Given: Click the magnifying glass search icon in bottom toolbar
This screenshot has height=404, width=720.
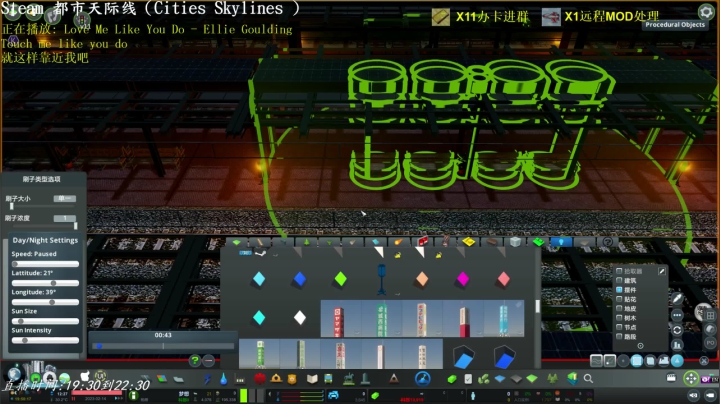Looking at the screenshot, I should point(588,378).
